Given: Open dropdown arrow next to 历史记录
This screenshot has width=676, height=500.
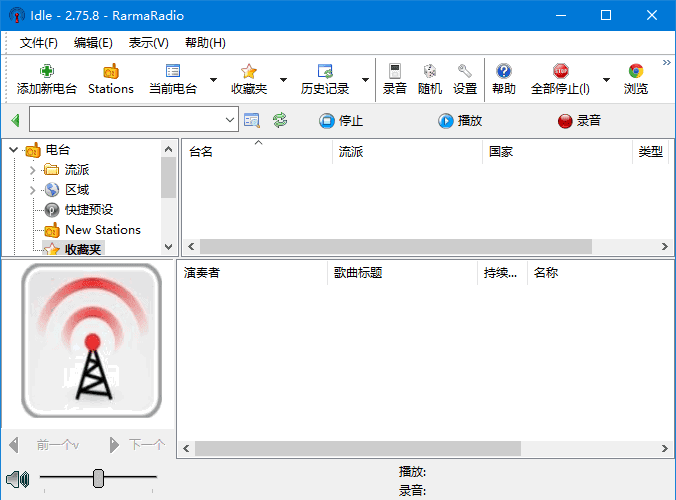Looking at the screenshot, I should click(x=365, y=80).
